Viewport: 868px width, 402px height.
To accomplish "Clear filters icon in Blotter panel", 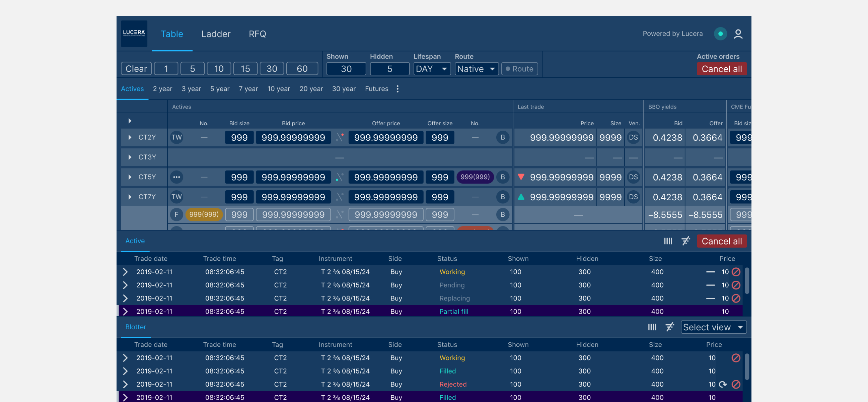I will (669, 327).
